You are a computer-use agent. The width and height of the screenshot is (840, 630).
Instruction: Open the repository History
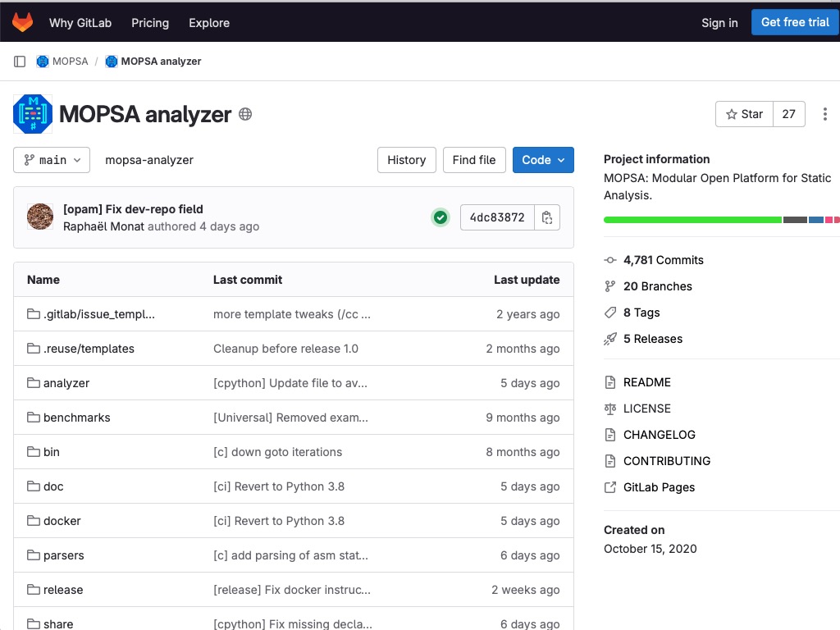pyautogui.click(x=406, y=160)
